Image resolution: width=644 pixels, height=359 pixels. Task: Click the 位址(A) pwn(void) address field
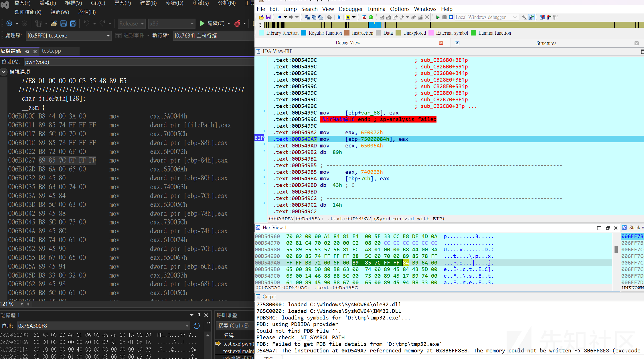click(139, 62)
